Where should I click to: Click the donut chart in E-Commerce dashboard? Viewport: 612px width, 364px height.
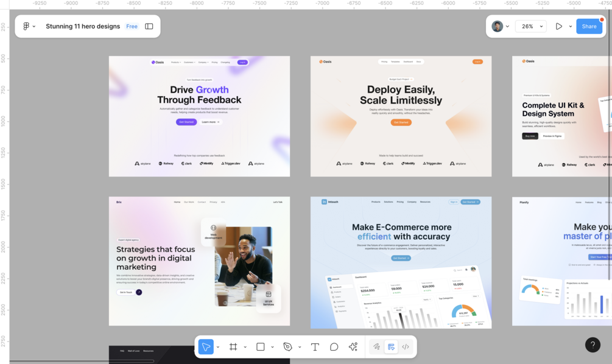(463, 311)
